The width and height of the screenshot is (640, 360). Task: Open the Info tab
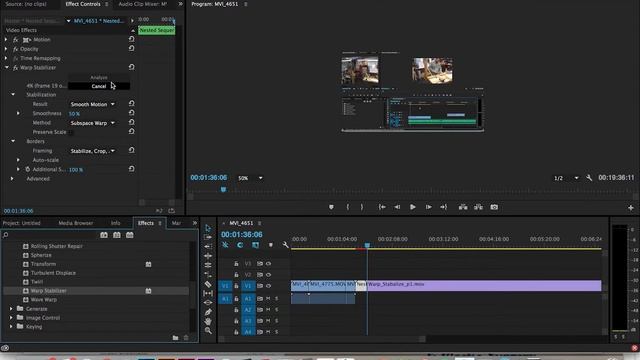point(116,223)
